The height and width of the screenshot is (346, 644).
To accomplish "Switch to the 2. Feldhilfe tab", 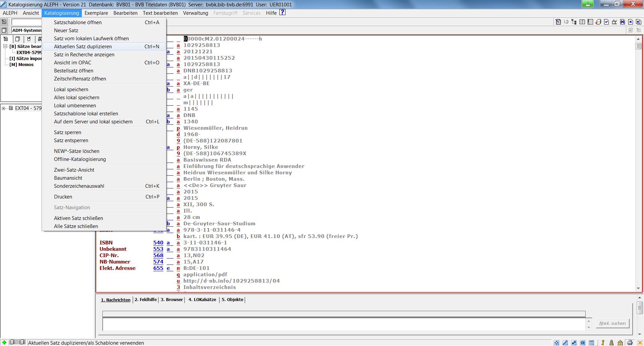I will point(146,300).
